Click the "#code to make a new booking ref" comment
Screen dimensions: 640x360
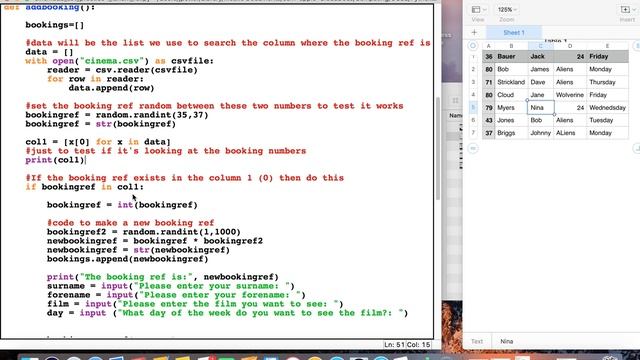(130, 223)
